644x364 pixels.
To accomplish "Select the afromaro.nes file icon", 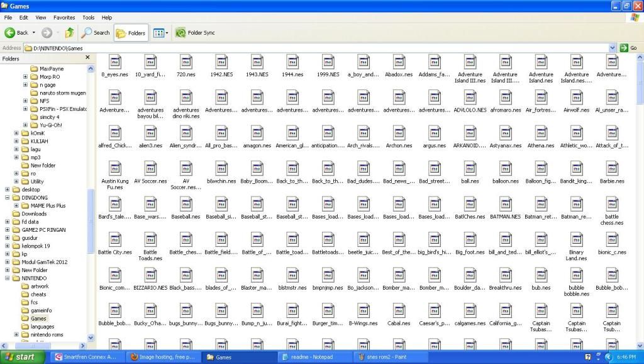I will click(x=506, y=98).
